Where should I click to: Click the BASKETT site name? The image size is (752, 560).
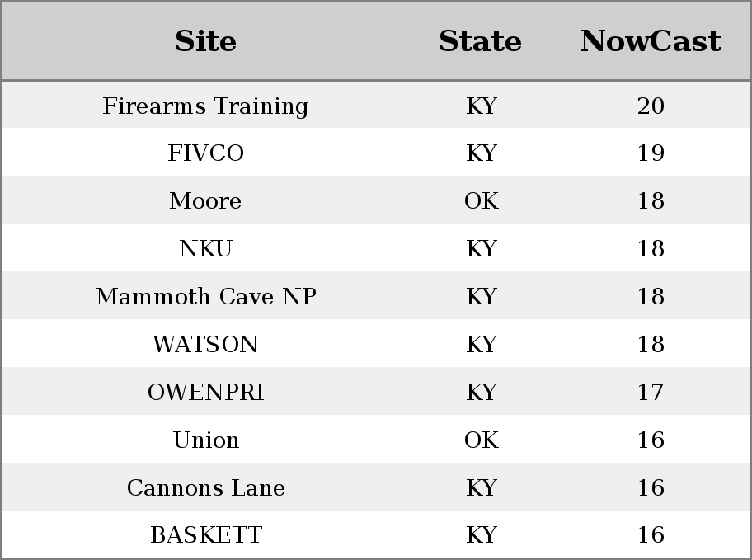[x=206, y=534]
